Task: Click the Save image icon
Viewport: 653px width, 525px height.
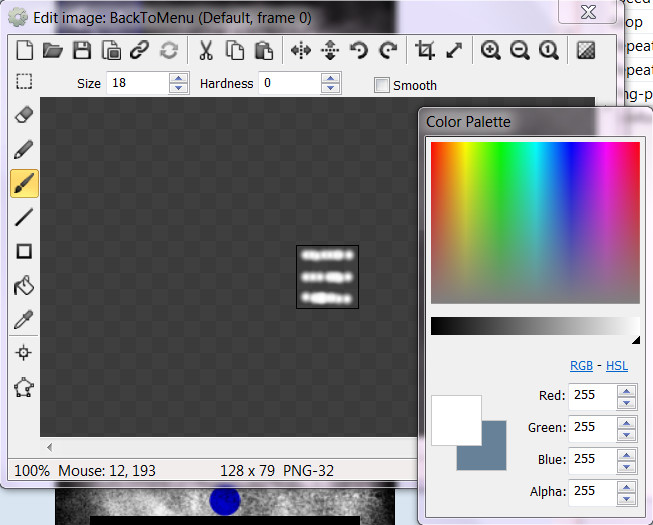Action: (82, 50)
